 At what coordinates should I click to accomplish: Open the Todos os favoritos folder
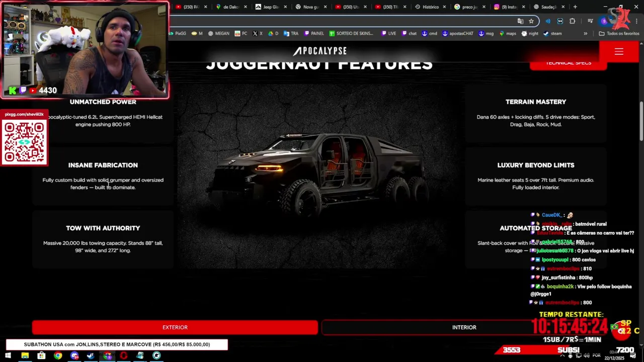(619, 34)
